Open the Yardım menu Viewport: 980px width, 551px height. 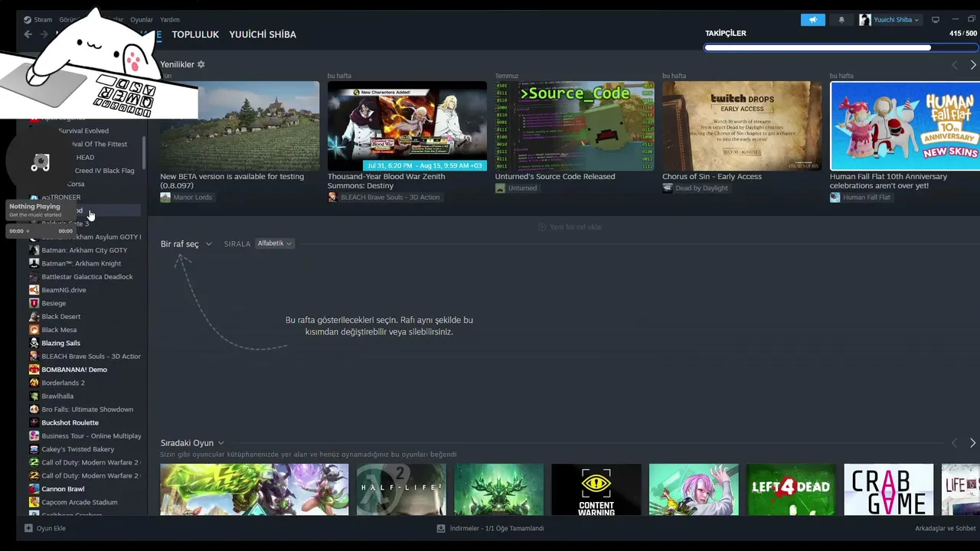[170, 20]
